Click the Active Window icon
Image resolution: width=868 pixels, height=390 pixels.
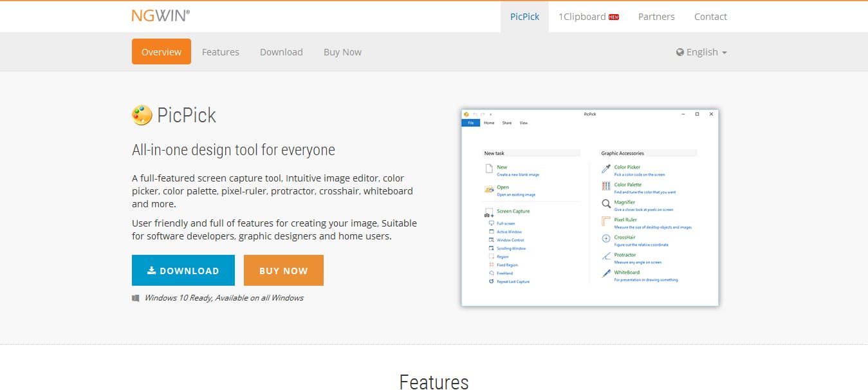pyautogui.click(x=492, y=232)
